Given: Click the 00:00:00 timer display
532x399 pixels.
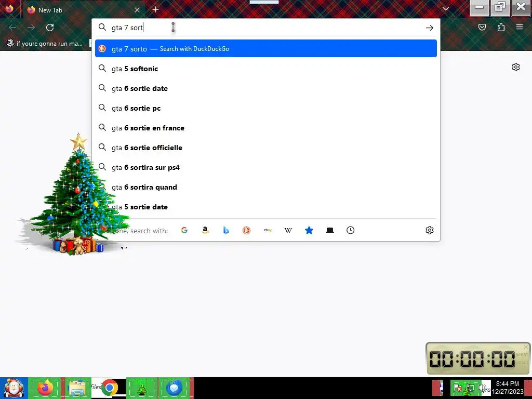Looking at the screenshot, I should coord(472,359).
